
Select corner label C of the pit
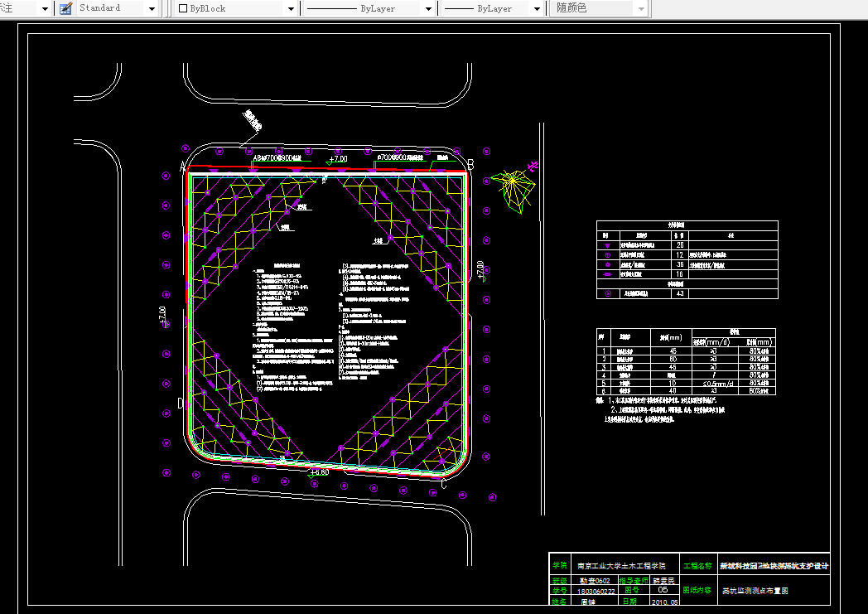pos(443,484)
